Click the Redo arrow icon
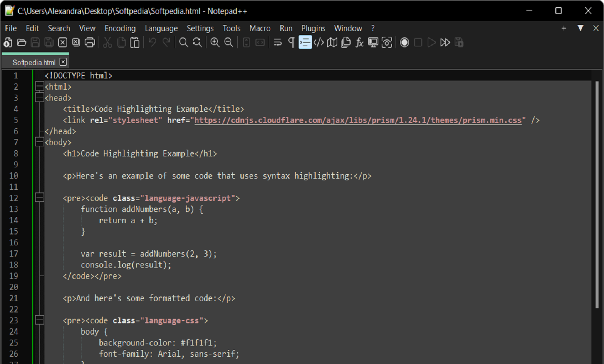 pos(167,42)
